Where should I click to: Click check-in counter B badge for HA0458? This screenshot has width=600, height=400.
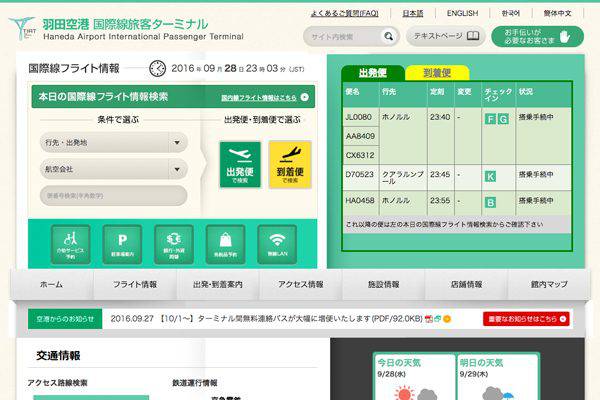coord(490,202)
